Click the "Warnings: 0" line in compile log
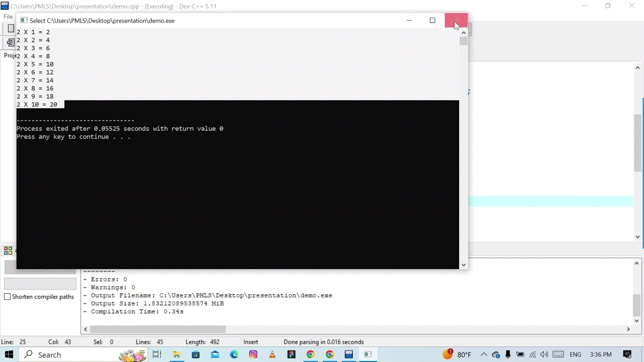 click(109, 287)
